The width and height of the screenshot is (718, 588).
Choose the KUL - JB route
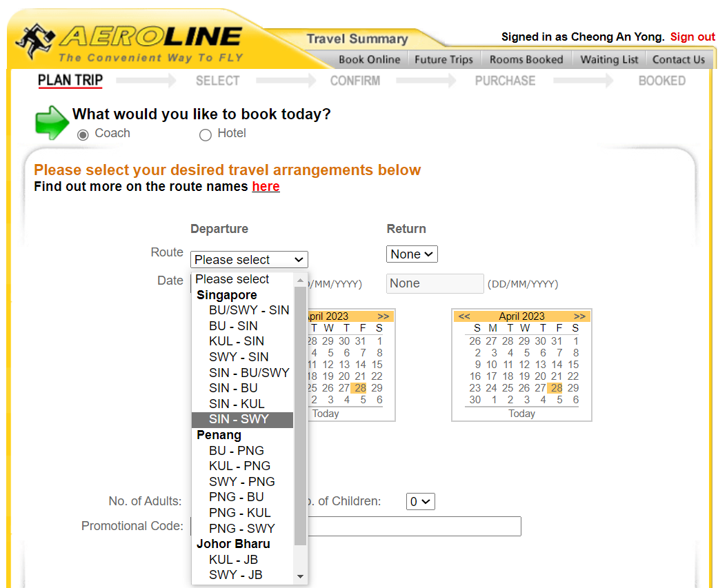pyautogui.click(x=242, y=560)
